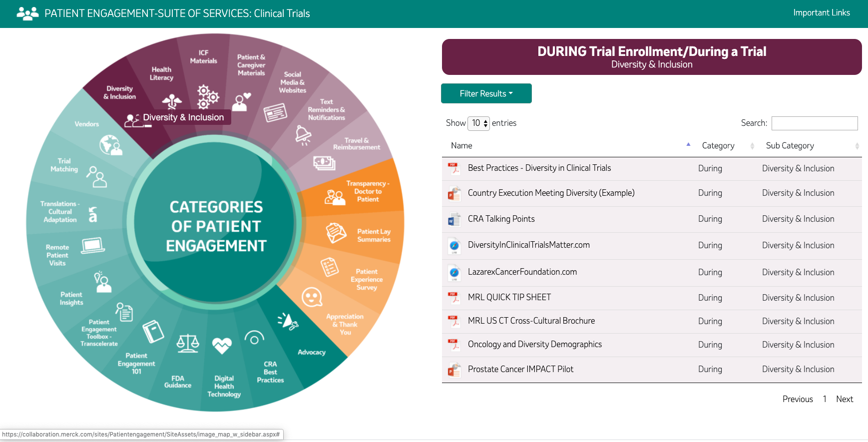
Task: Select the Digital Health Technology heart icon
Action: click(222, 345)
